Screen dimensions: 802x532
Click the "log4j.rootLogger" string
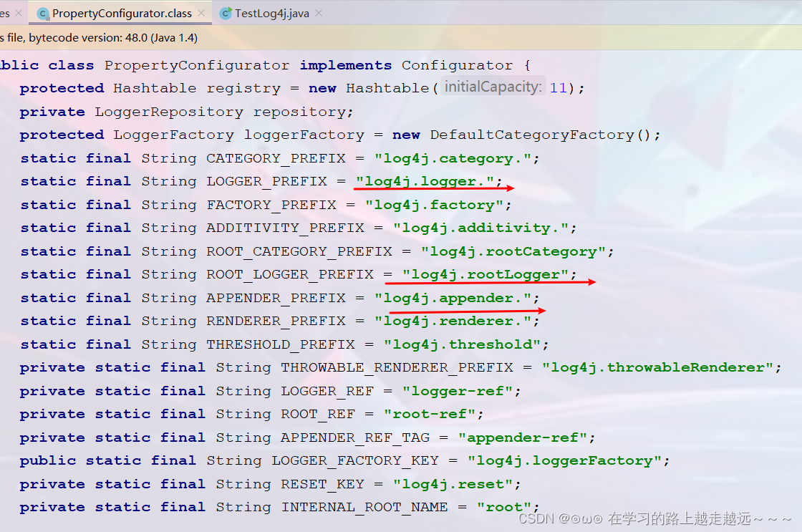tap(485, 275)
